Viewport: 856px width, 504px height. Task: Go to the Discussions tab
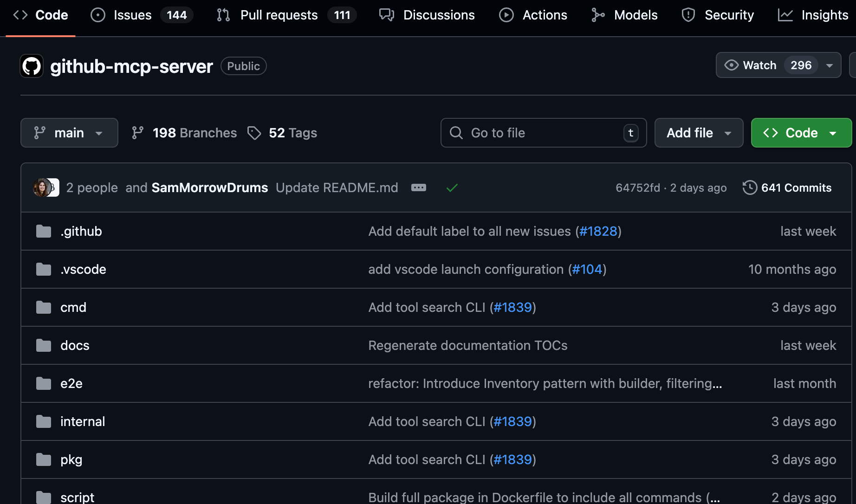tap(427, 15)
